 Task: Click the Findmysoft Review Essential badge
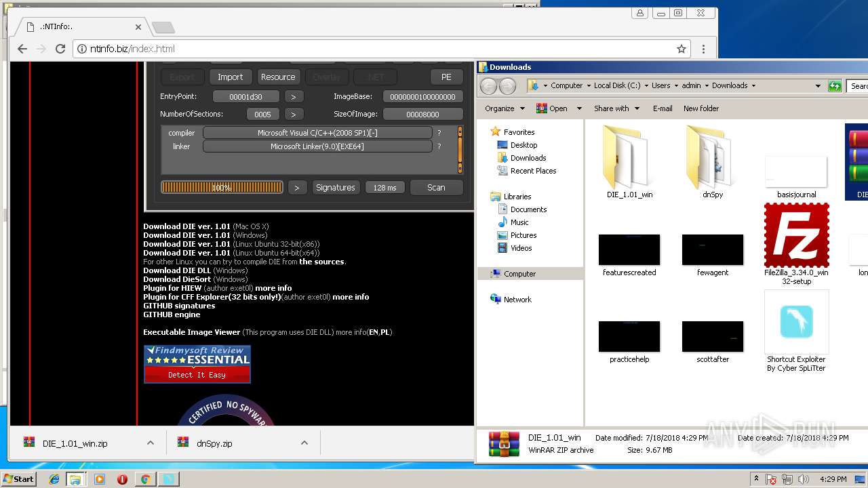(197, 364)
